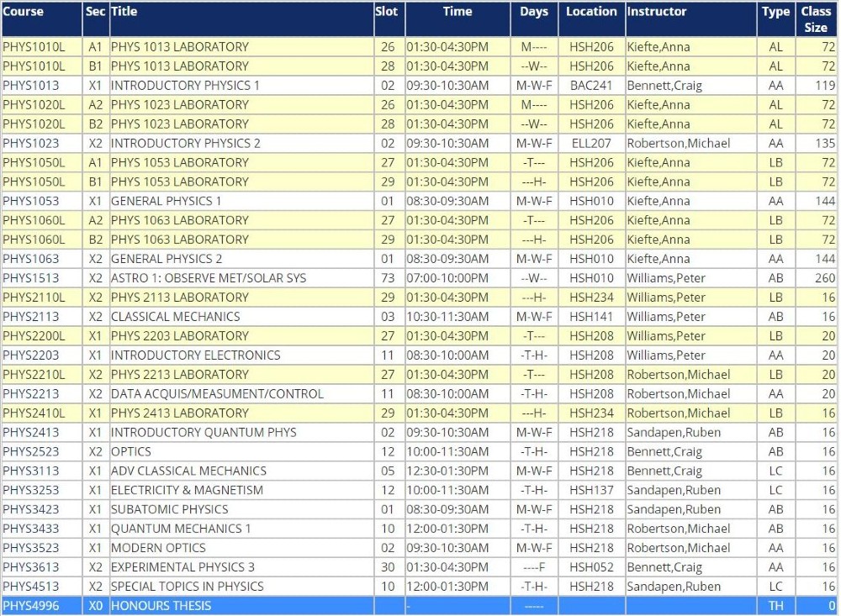Click class size 119
The height and width of the screenshot is (616, 841).
click(x=825, y=85)
